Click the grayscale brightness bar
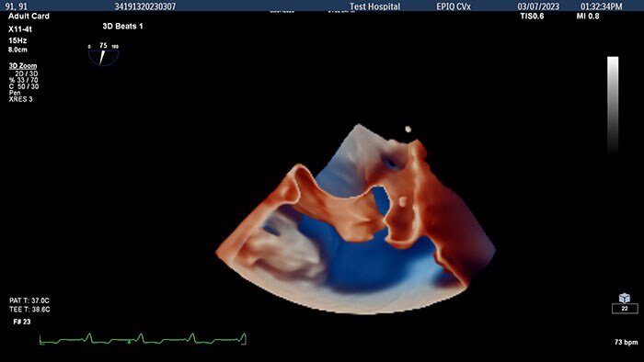Viewport: 644px width, 362px height. point(613,106)
